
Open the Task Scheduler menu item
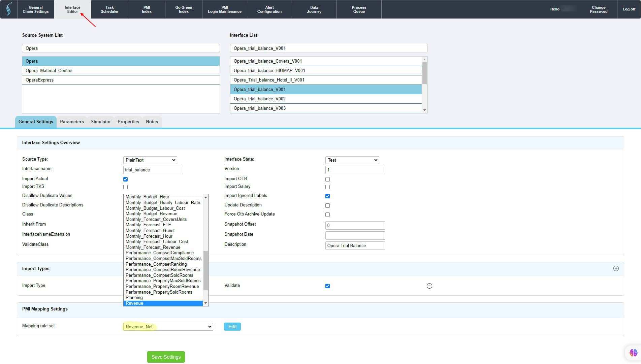[x=109, y=9]
